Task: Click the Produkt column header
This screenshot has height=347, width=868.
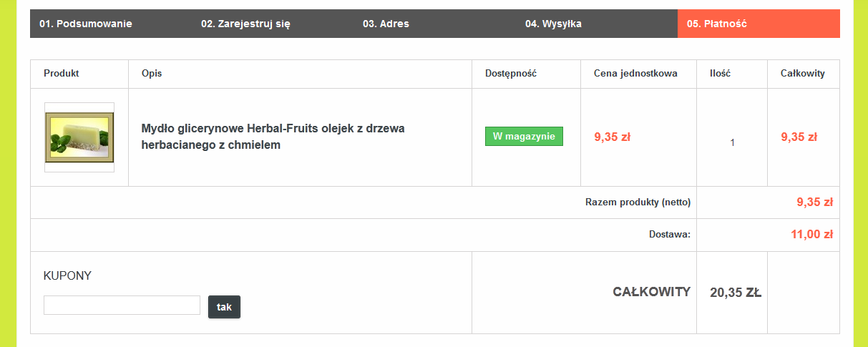Action: click(62, 74)
